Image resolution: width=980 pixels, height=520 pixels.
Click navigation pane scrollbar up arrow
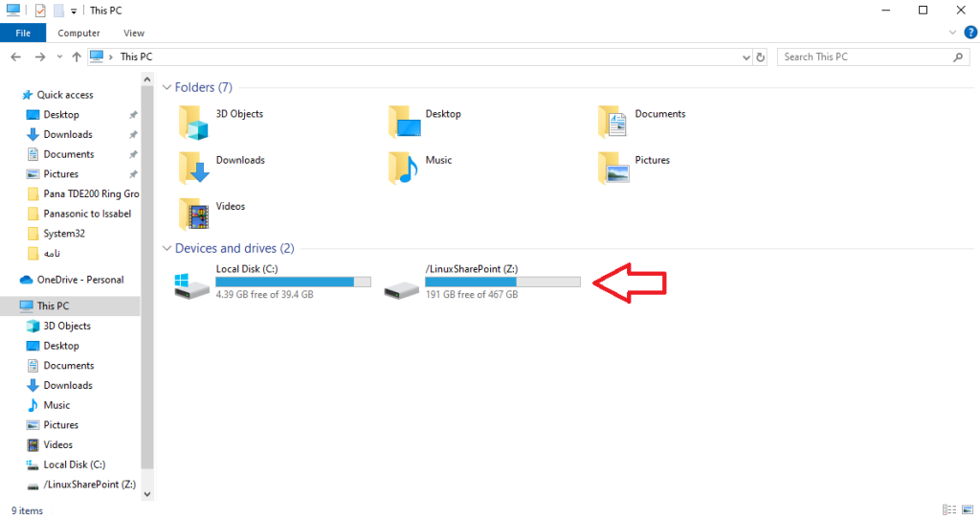pos(146,79)
